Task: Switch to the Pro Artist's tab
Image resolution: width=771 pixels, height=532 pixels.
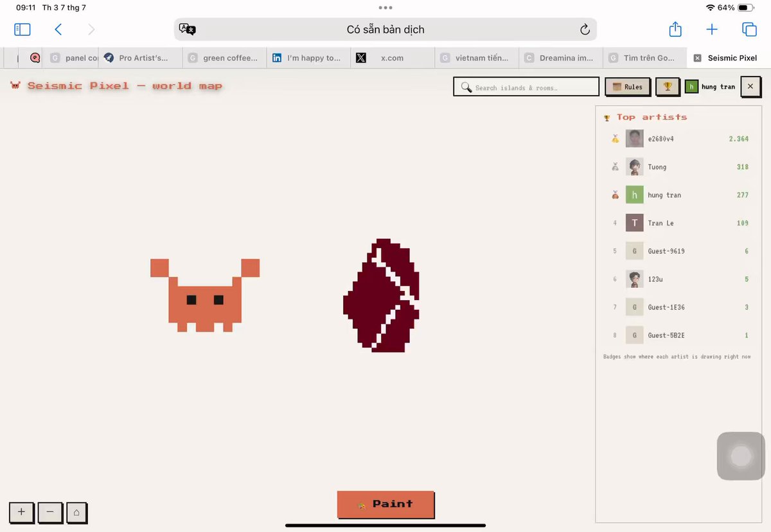Action: [x=141, y=58]
